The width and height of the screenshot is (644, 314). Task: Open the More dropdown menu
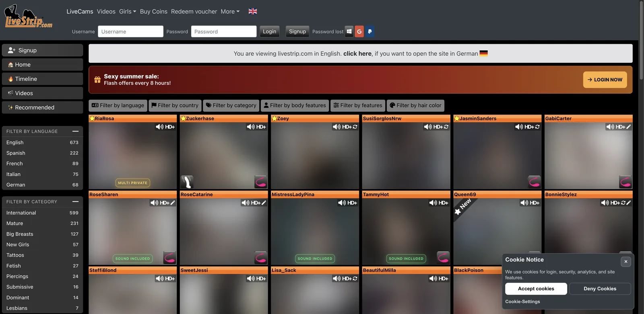(230, 11)
